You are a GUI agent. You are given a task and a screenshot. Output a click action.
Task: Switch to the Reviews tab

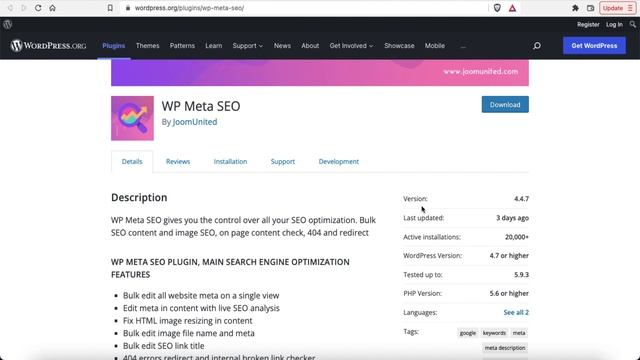pyautogui.click(x=178, y=162)
